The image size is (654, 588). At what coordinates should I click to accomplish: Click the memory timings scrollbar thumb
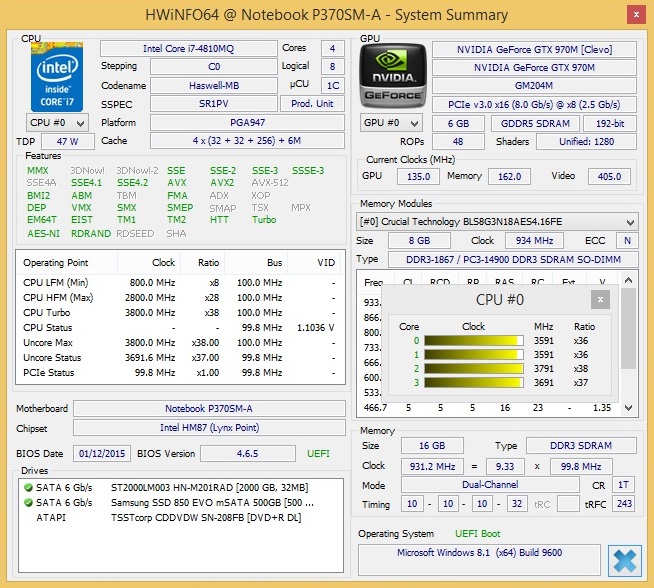(x=628, y=329)
